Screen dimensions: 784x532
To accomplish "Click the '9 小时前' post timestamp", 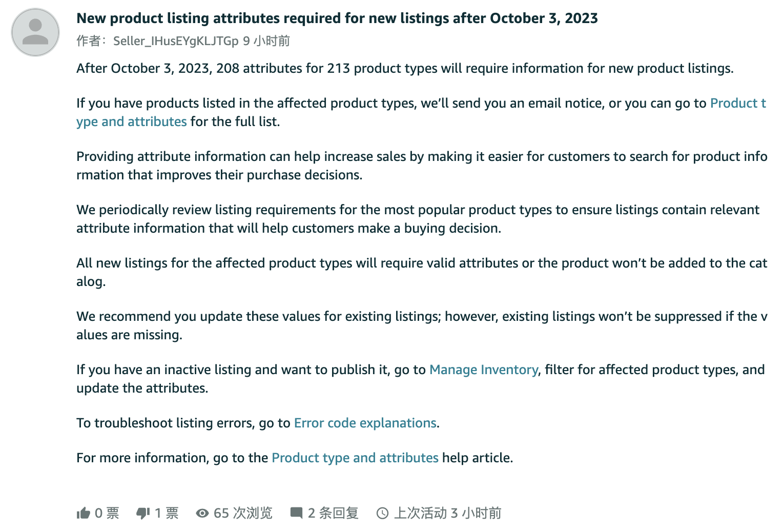I will pyautogui.click(x=266, y=41).
